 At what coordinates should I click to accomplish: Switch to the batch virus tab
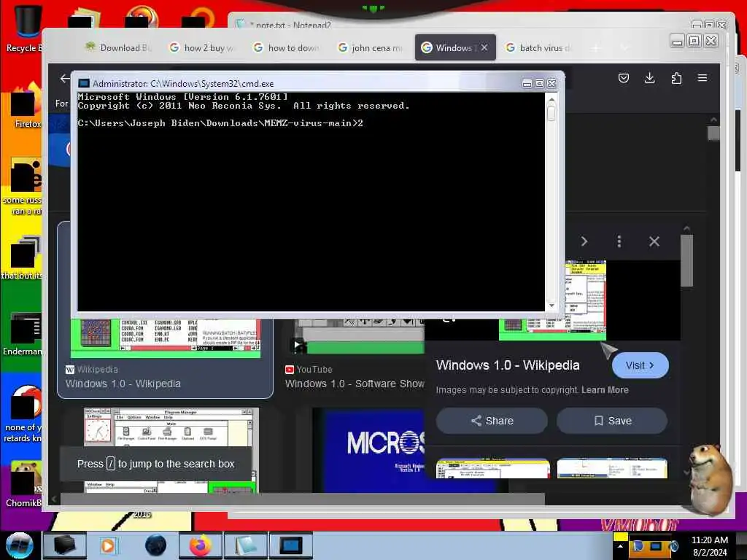pos(539,47)
